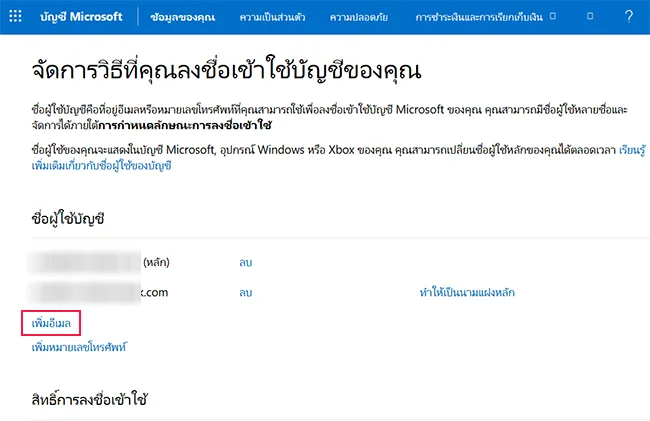The width and height of the screenshot is (650, 421).
Task: Open the เรียนรู้เพิ่มเติมเกี่ยวกับชื่อผู้ใช้ของบัญชี link
Action: tap(102, 166)
